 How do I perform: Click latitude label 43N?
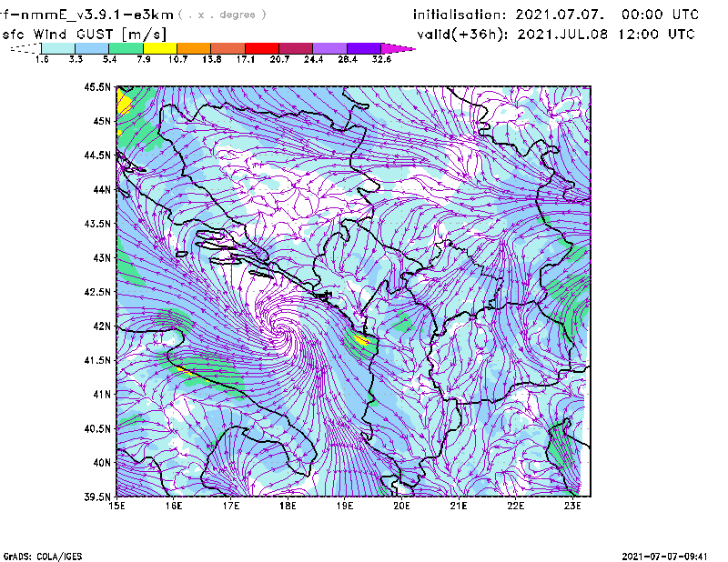[102, 257]
